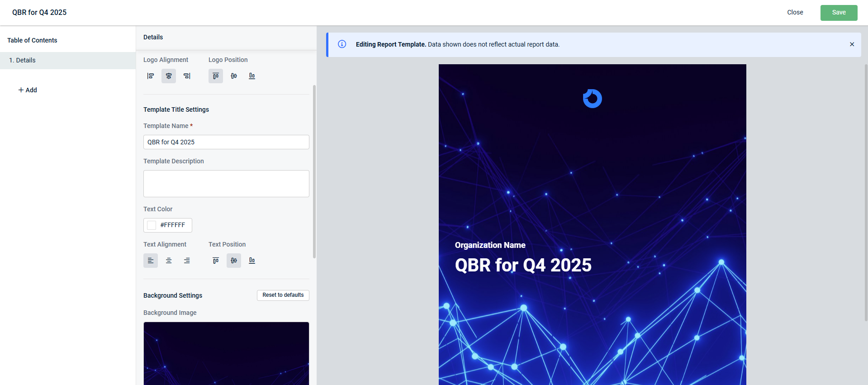Set text position to bottom
The height and width of the screenshot is (385, 868).
pos(252,261)
